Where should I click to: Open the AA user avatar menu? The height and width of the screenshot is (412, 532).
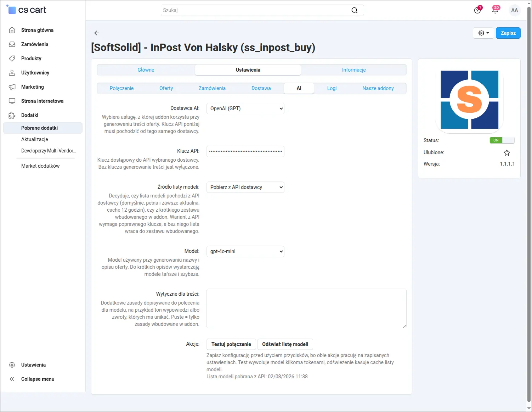[515, 10]
